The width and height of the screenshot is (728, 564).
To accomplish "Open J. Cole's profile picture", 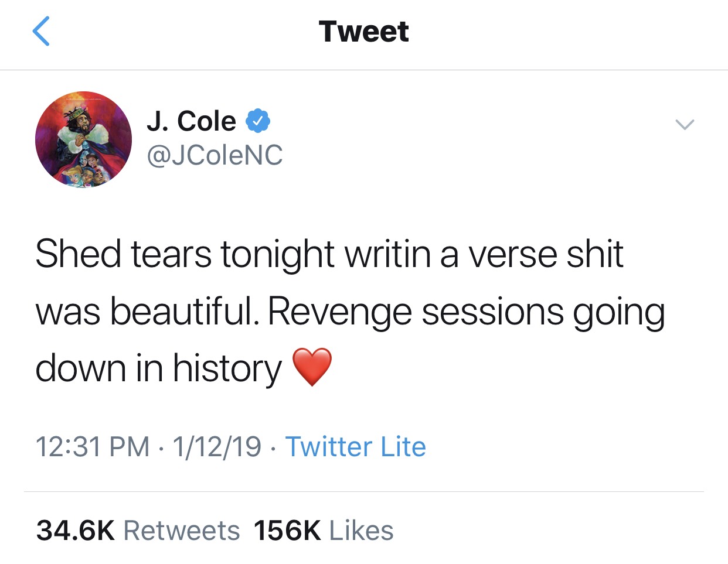I will click(x=83, y=139).
